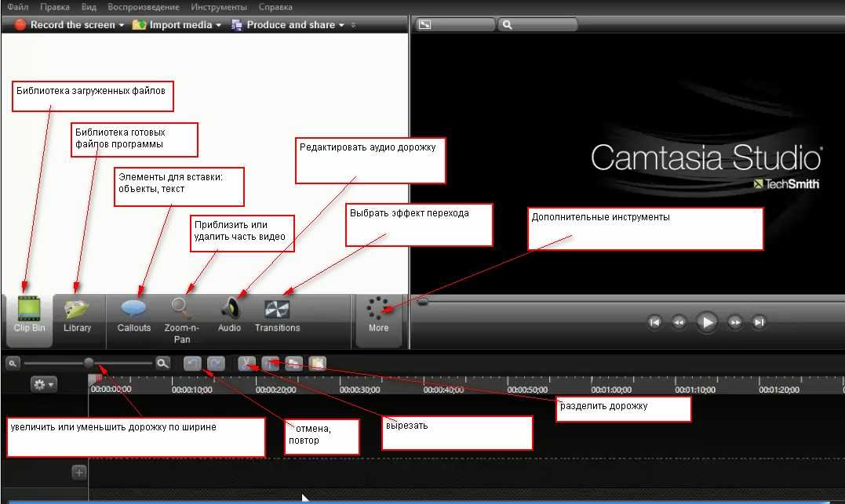Image resolution: width=845 pixels, height=504 pixels.
Task: Select the Callouts speech bubble tool
Action: (133, 315)
